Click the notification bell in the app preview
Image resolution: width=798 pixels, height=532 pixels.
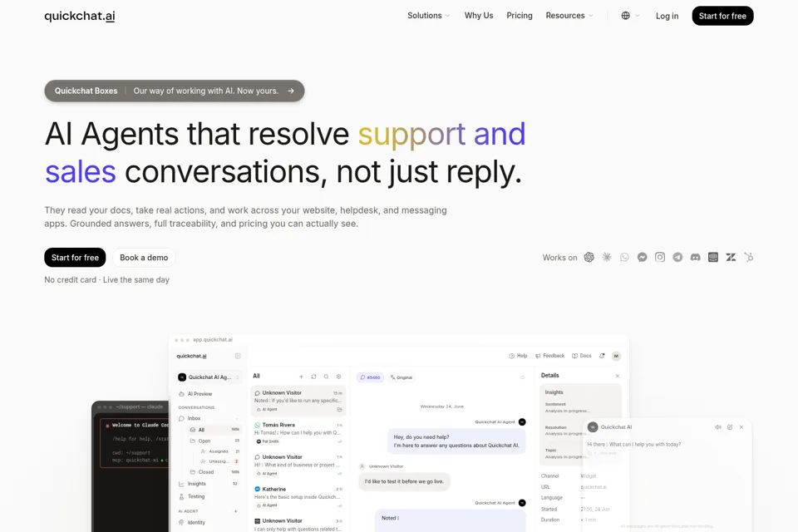point(602,356)
